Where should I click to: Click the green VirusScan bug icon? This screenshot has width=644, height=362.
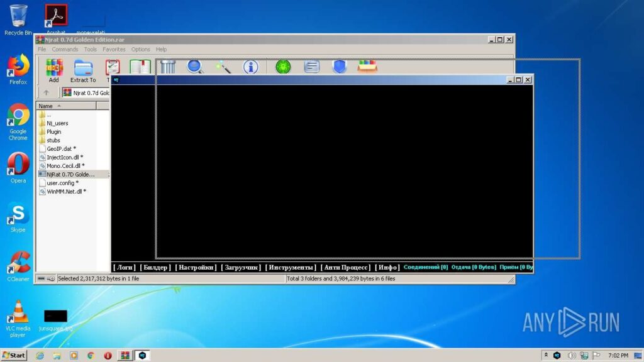[x=283, y=67]
